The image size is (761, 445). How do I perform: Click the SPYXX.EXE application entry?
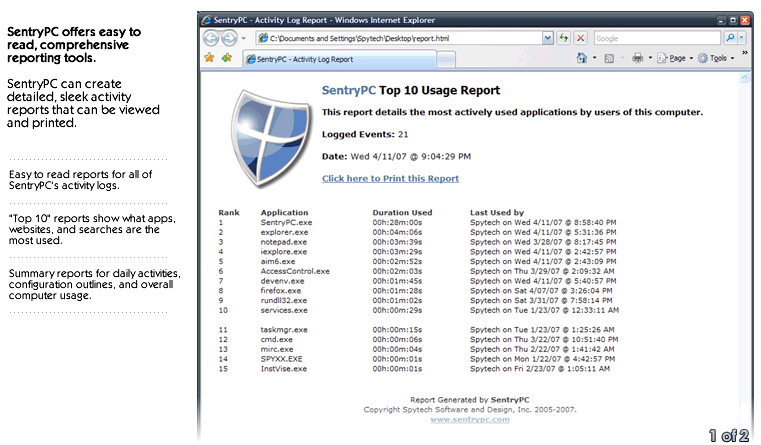[281, 359]
